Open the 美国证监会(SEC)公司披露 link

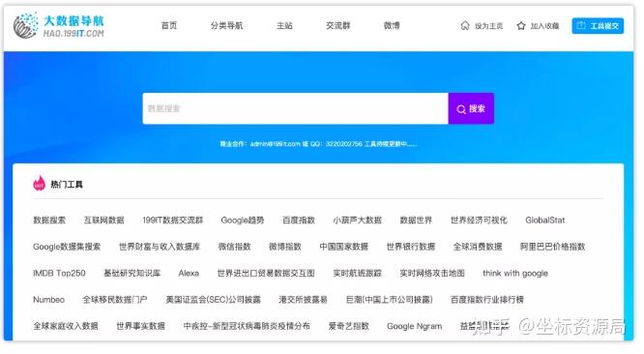[213, 300]
